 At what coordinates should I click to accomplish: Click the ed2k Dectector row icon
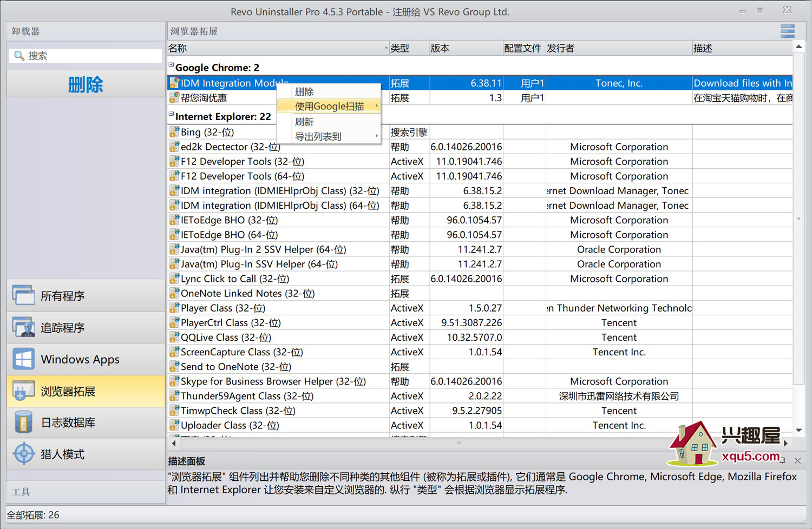point(174,147)
